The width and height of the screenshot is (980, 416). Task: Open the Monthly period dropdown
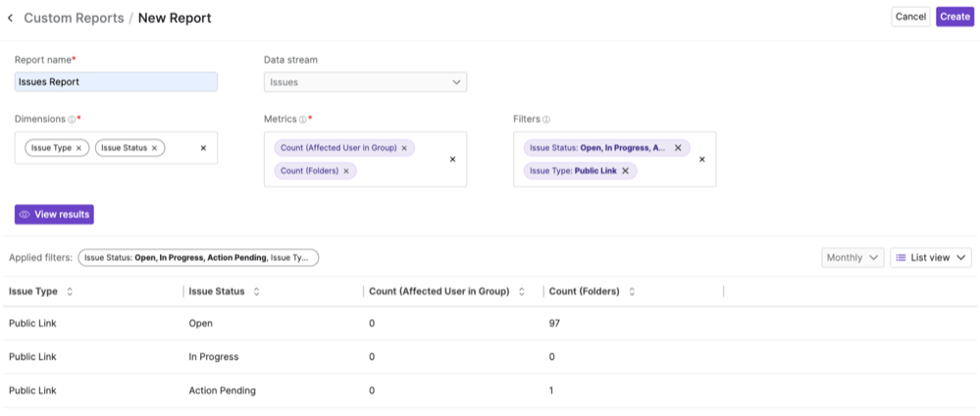point(851,257)
